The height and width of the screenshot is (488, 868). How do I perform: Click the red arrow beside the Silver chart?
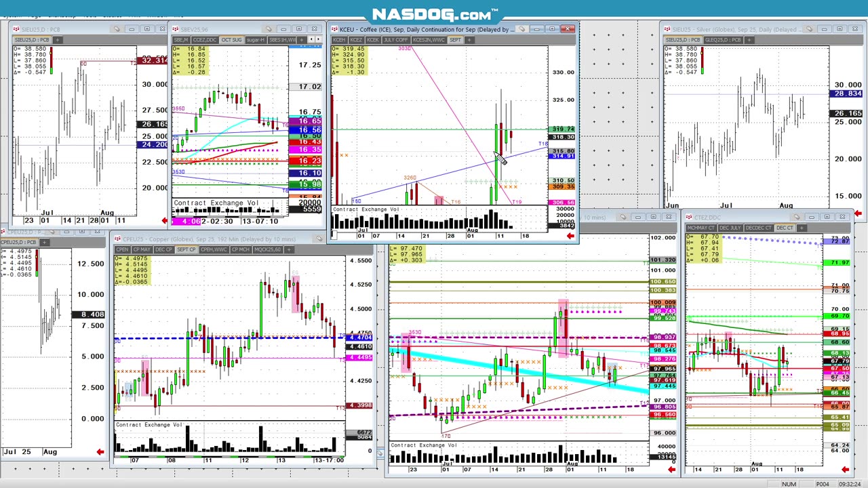tap(858, 214)
